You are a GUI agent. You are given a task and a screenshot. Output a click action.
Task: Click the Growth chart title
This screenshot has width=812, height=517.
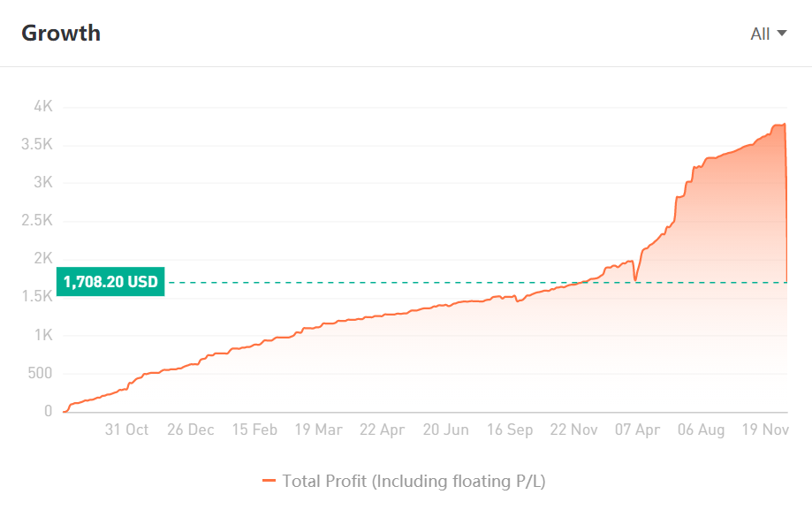[x=61, y=34]
